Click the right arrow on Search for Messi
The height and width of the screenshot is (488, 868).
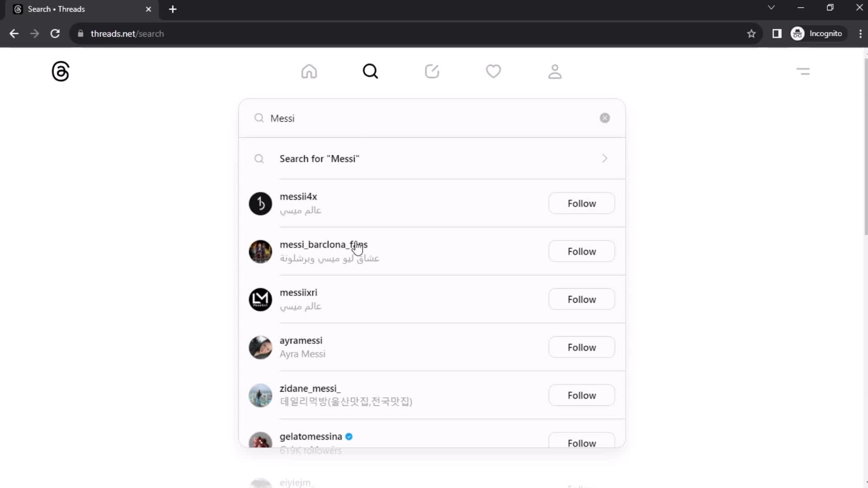(x=604, y=158)
